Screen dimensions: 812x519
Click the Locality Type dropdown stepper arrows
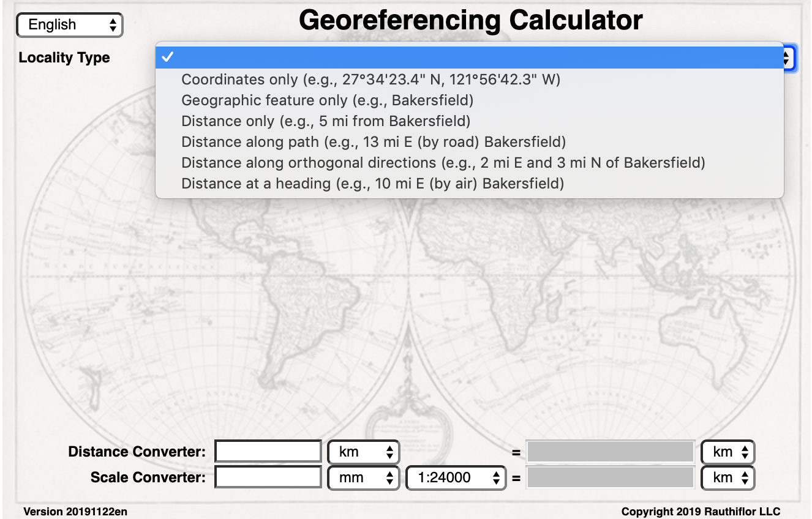pyautogui.click(x=789, y=58)
